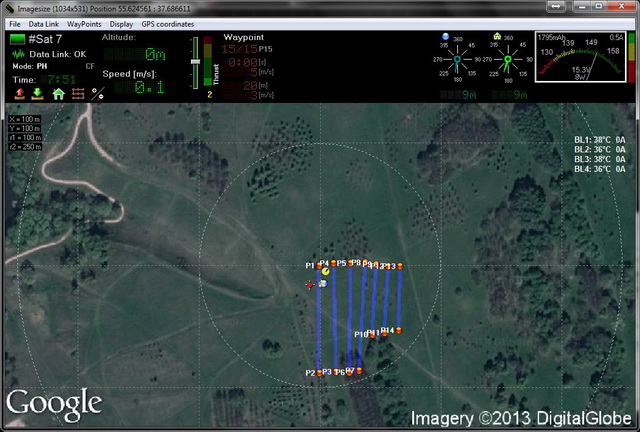Click the blue globe compass header icon
Viewport: 640px width, 432px height.
446,36
